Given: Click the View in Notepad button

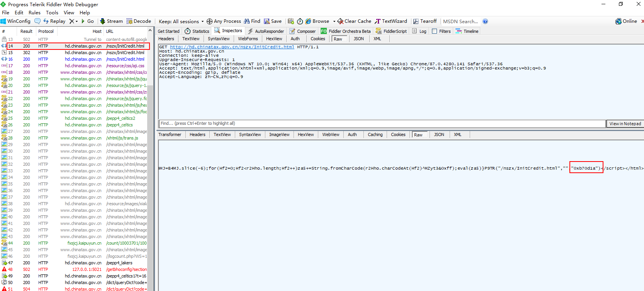Looking at the screenshot, I should click(625, 124).
